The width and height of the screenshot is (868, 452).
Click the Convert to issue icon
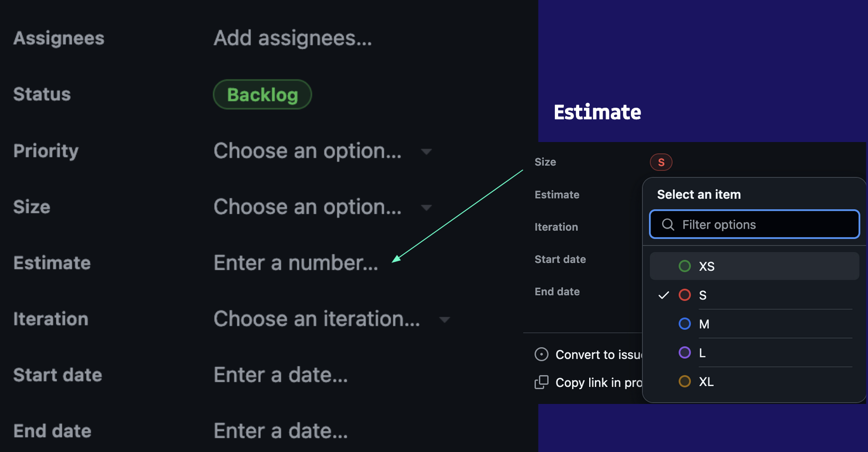[541, 354]
